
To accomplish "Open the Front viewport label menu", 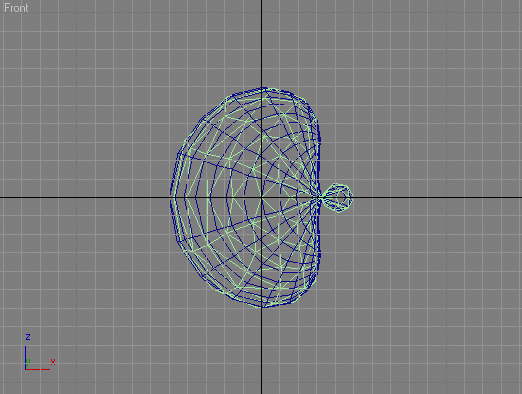I will pos(16,8).
